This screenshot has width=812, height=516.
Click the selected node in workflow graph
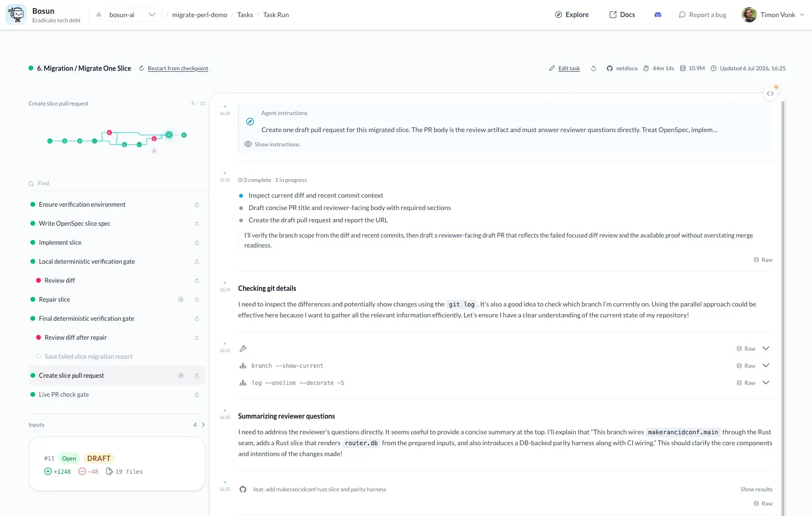pyautogui.click(x=169, y=135)
